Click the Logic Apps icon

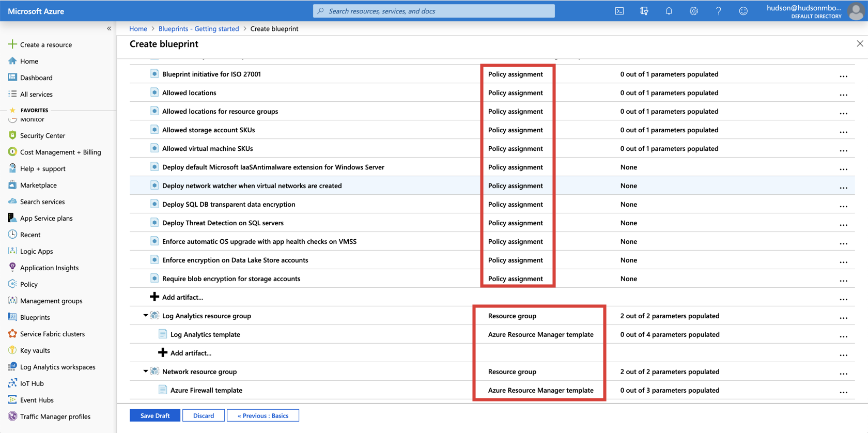coord(12,251)
